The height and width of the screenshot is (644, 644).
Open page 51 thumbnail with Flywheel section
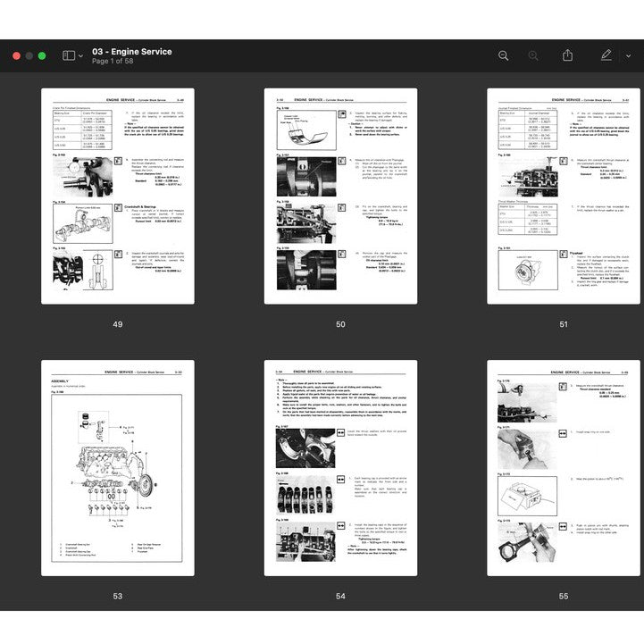[564, 197]
